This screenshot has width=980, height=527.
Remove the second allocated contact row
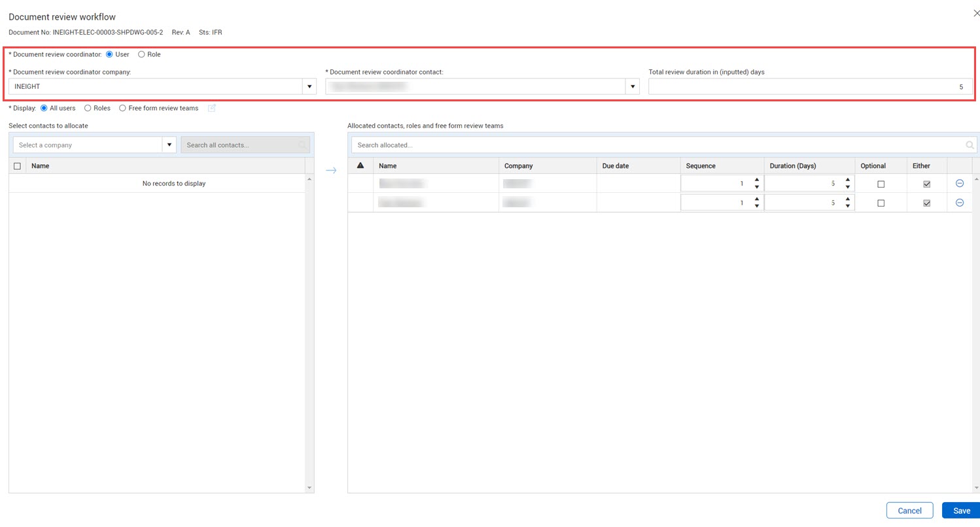(959, 203)
